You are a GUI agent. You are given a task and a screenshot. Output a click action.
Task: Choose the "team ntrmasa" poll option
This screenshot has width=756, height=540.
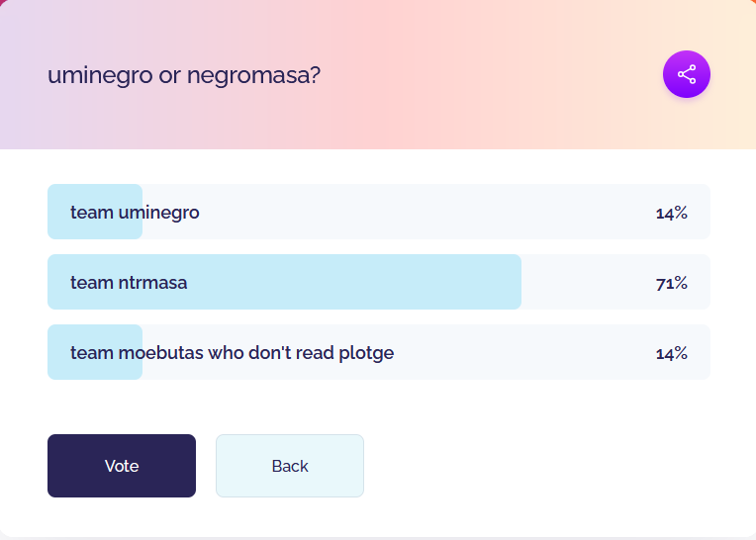[378, 282]
